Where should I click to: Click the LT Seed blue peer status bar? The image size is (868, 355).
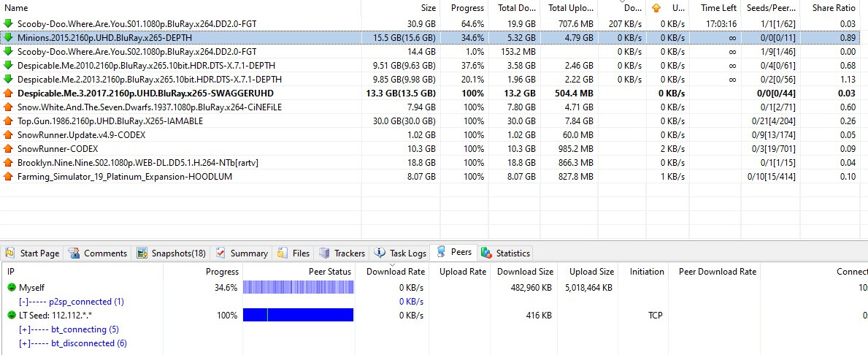pyautogui.click(x=298, y=316)
